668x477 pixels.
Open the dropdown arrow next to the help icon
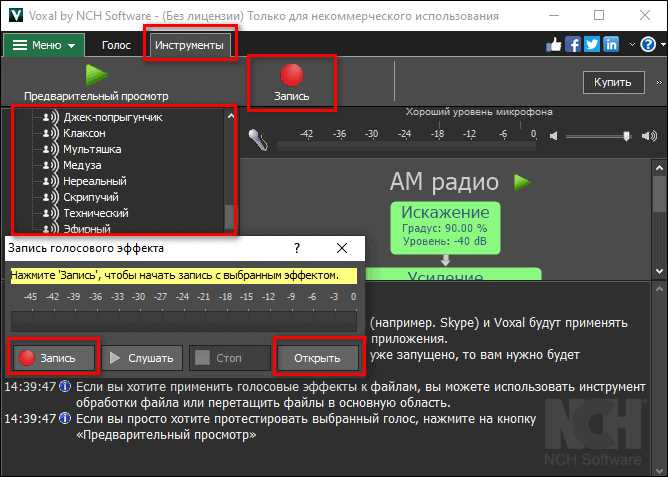point(663,44)
